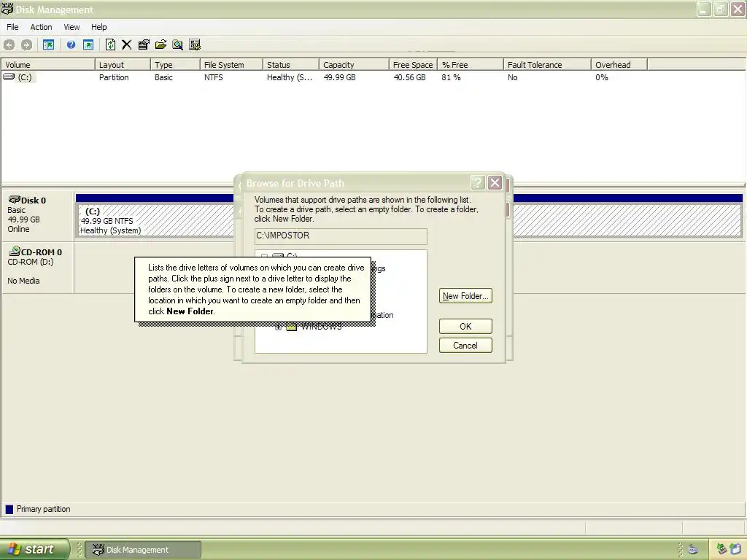This screenshot has width=747, height=560.
Task: Sort by the Capacity column header
Action: 354,65
